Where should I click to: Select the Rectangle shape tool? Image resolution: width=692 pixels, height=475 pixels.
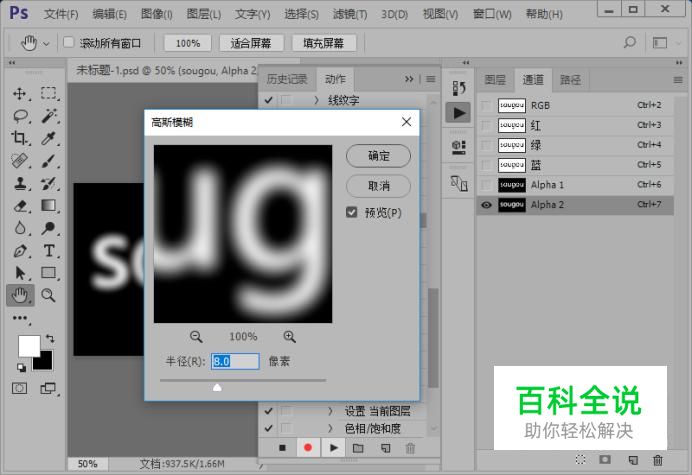[49, 272]
